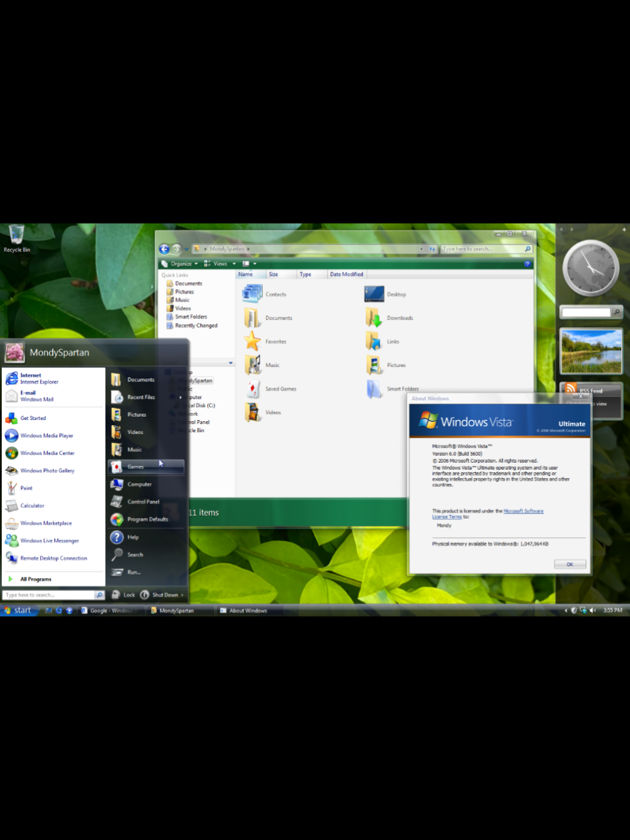Select Recently Changed in Quick Links
The width and height of the screenshot is (630, 840).
(x=192, y=325)
